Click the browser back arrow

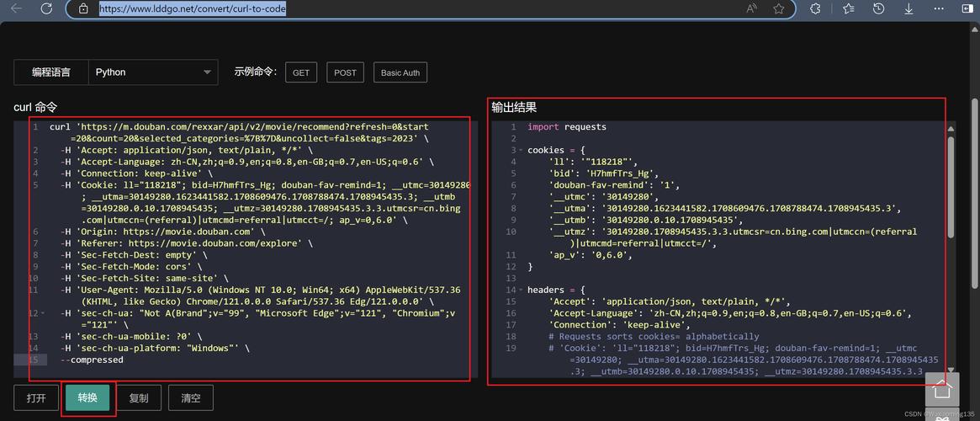tap(16, 9)
